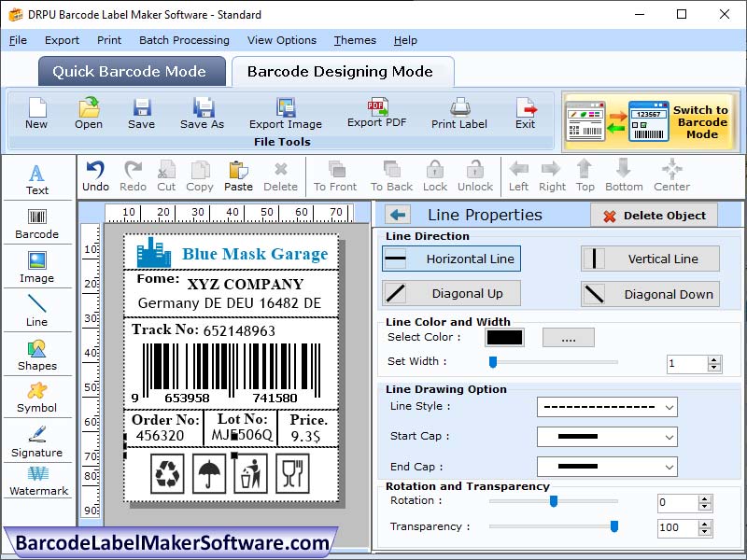The height and width of the screenshot is (560, 747).
Task: Open the End Cap dropdown
Action: [607, 467]
